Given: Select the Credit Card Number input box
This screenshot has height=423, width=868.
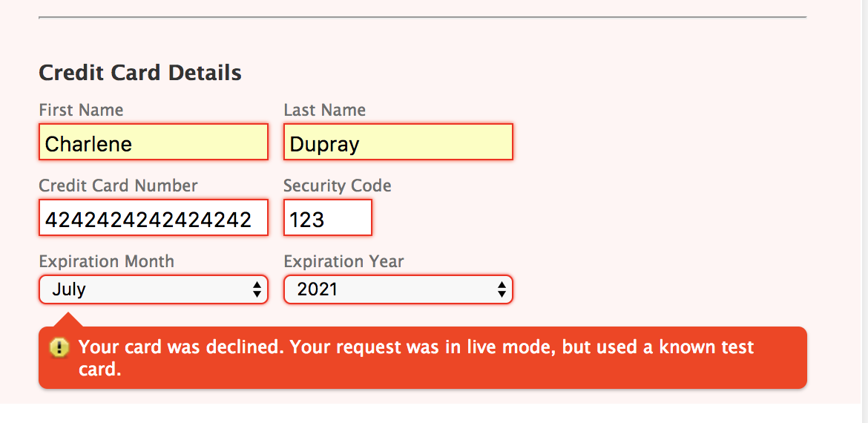Looking at the screenshot, I should [153, 218].
